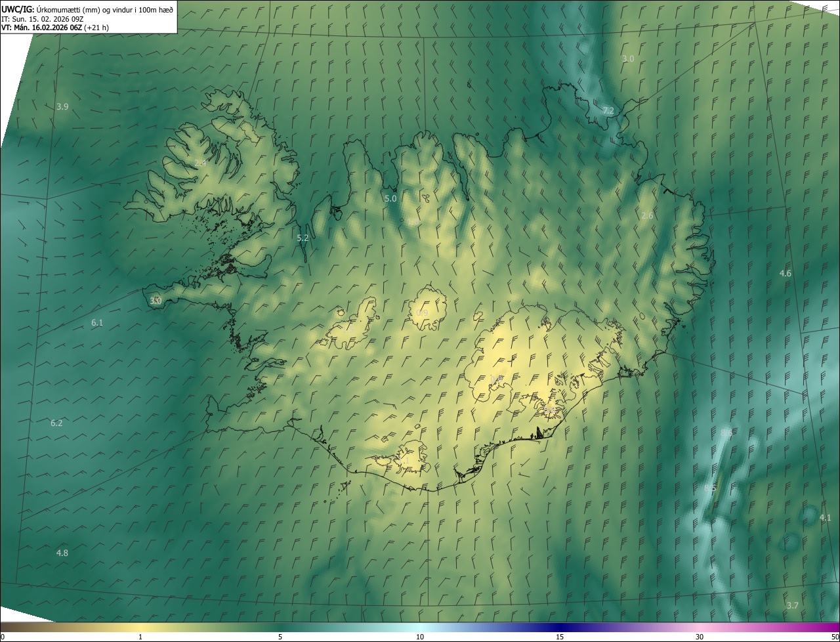Image resolution: width=840 pixels, height=642 pixels.
Task: Click the IT: Sun. 15. 02. 2026 09Z line
Action: coord(42,19)
